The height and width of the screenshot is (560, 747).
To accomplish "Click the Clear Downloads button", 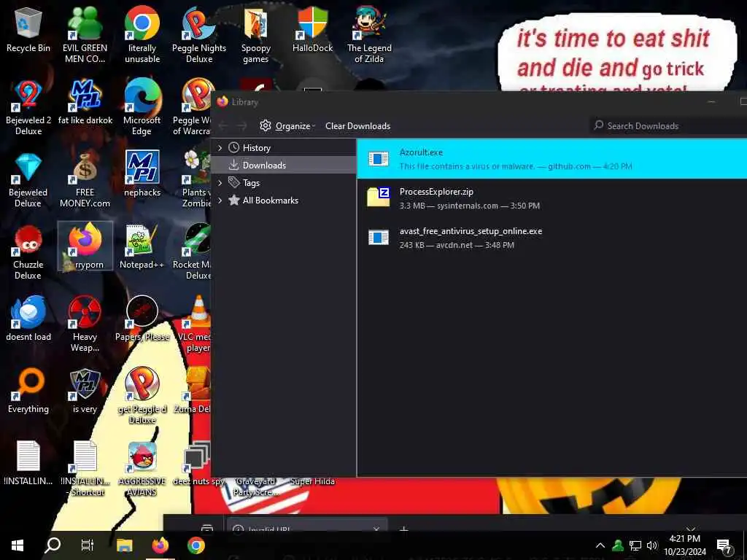I will [x=357, y=126].
